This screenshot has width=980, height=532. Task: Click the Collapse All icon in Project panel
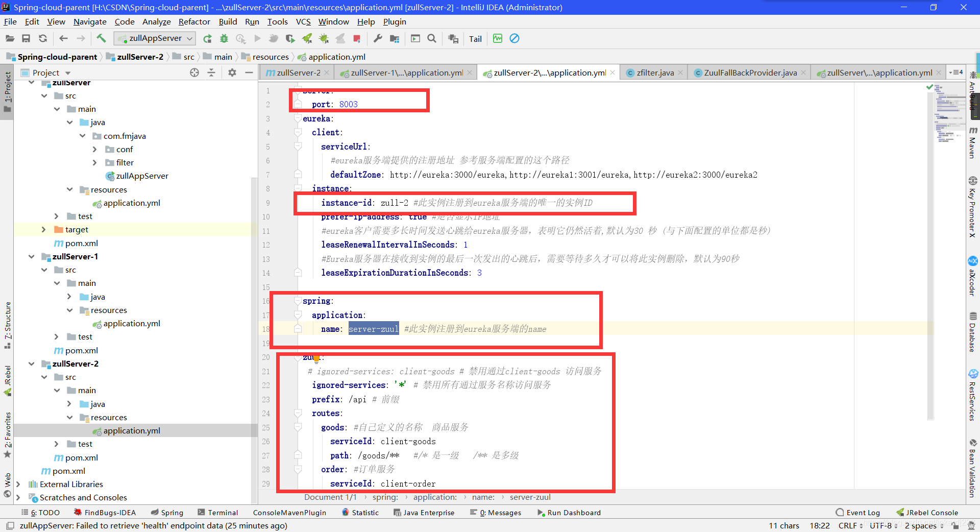[211, 72]
